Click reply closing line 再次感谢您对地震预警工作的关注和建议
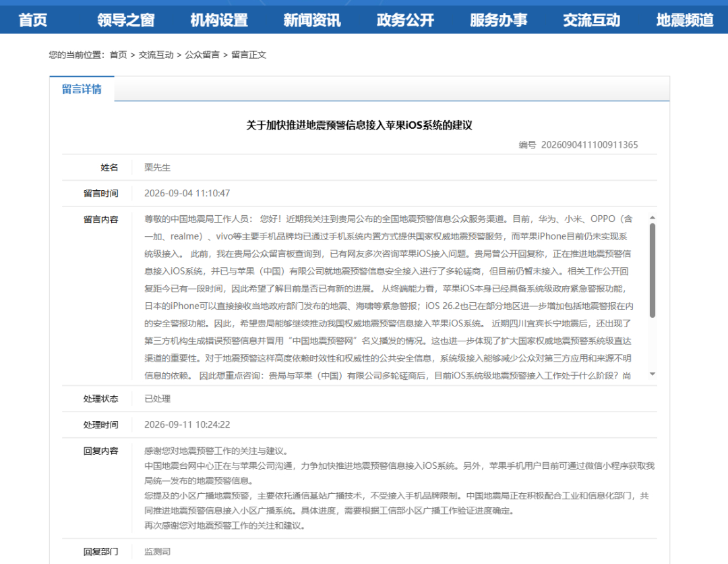 (224, 526)
